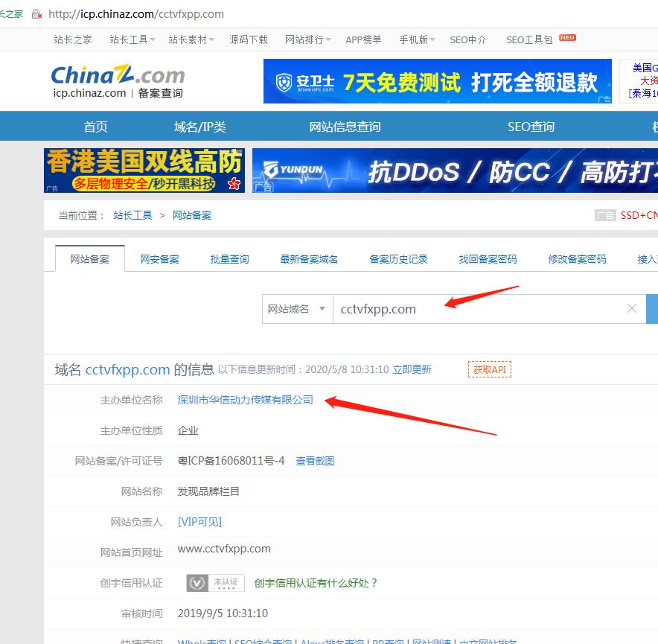
Task: Open the 查看截图 link
Action: (315, 461)
